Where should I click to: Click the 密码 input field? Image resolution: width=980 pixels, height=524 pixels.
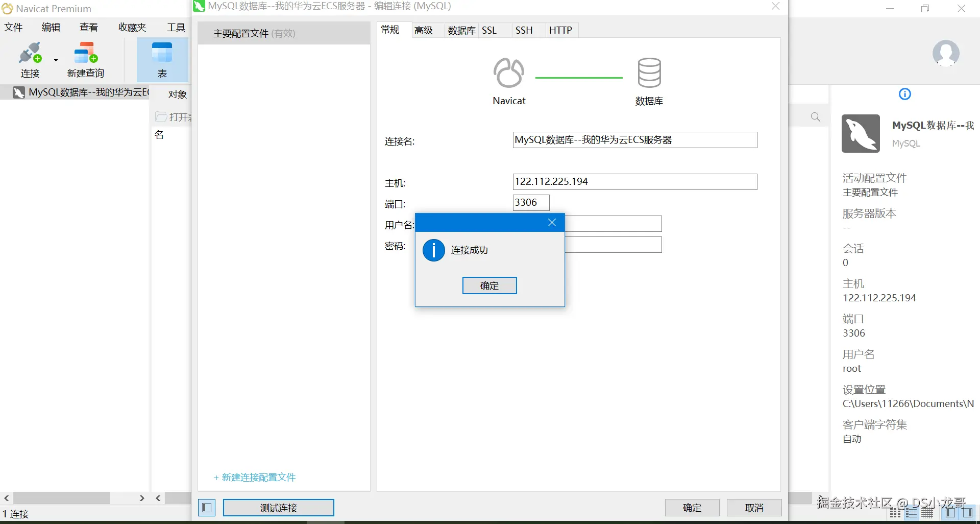coord(613,245)
